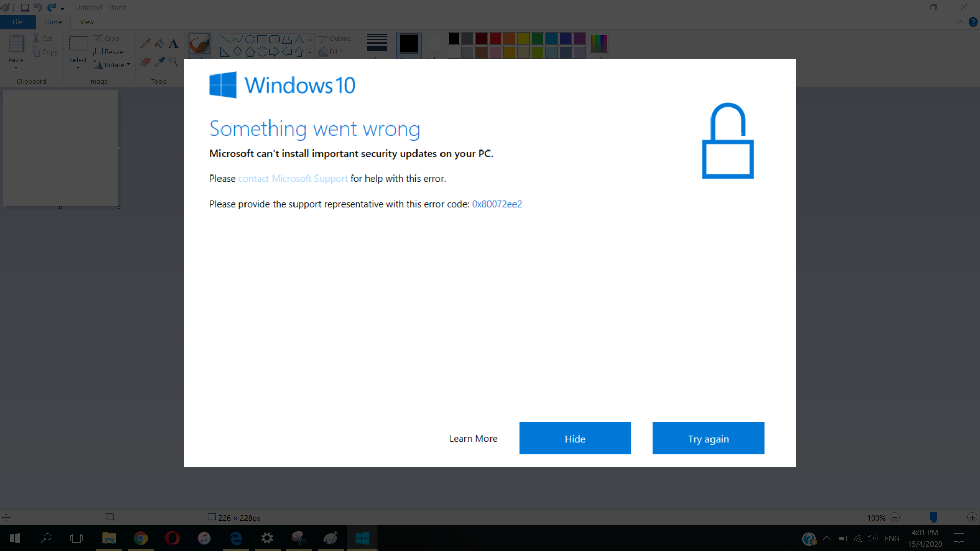Open Google Chrome from the taskbar
Viewport: 980px width, 551px height.
click(140, 538)
